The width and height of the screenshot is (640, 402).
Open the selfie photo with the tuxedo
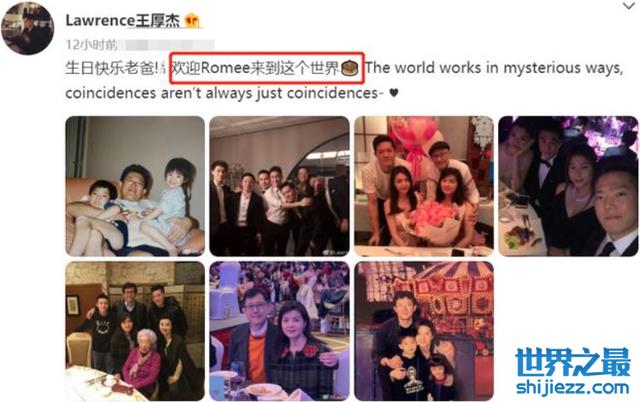(568, 186)
